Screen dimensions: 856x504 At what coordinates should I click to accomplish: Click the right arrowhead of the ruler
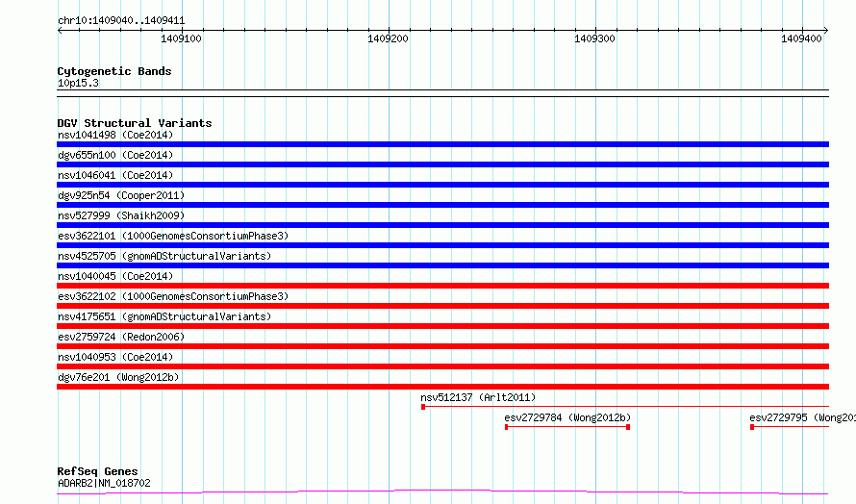(x=826, y=31)
